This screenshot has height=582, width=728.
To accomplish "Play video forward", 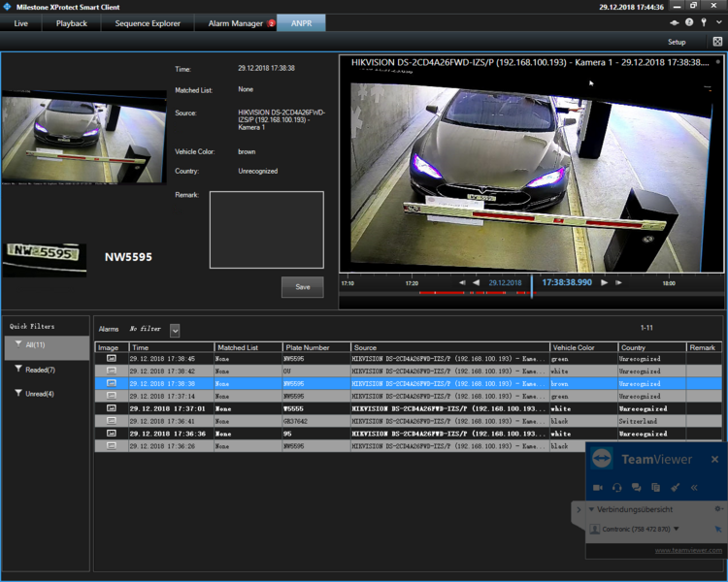I will (604, 282).
